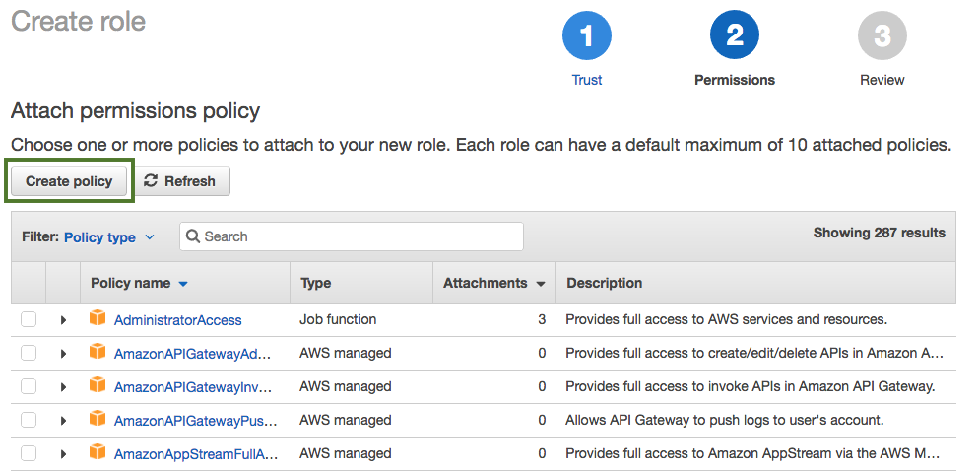The height and width of the screenshot is (473, 980).
Task: Go back to step 1 Trust
Action: tap(587, 37)
